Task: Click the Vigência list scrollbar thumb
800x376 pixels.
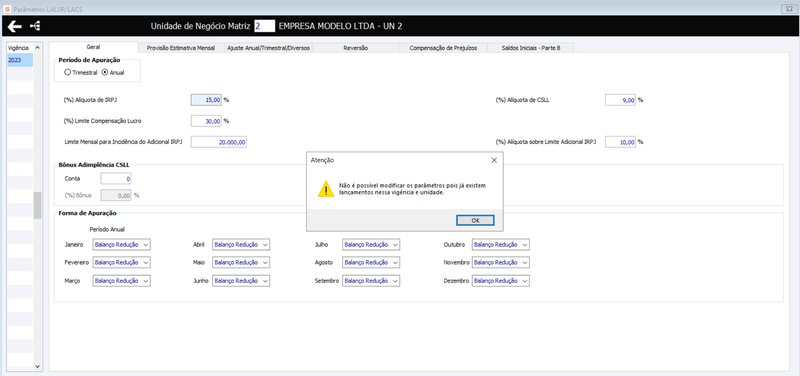Action: [x=37, y=206]
